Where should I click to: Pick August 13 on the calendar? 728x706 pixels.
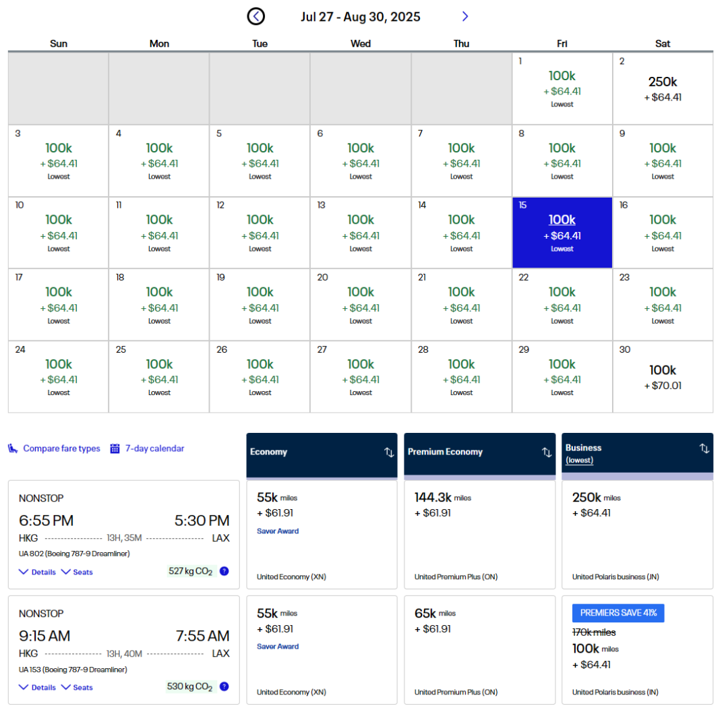pos(361,233)
